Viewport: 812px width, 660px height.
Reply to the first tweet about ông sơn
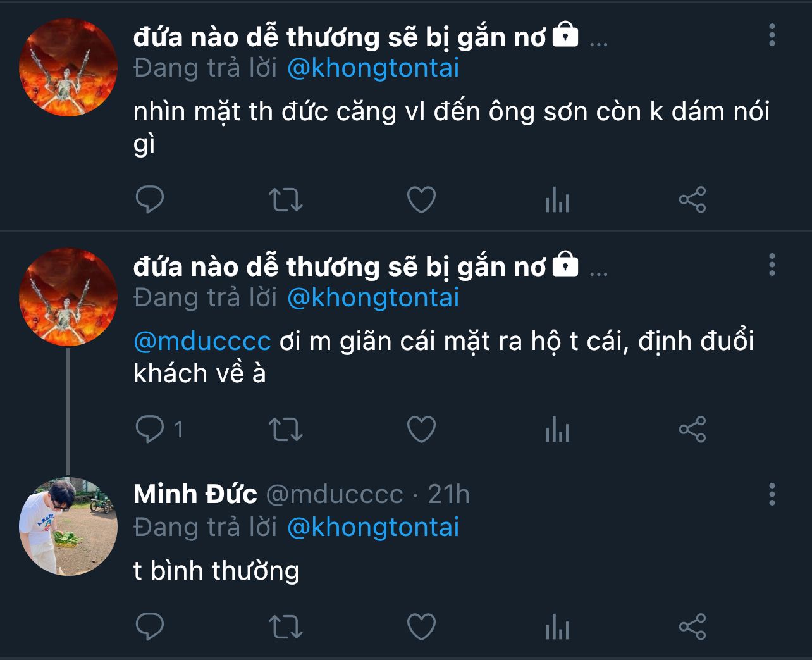[x=150, y=200]
